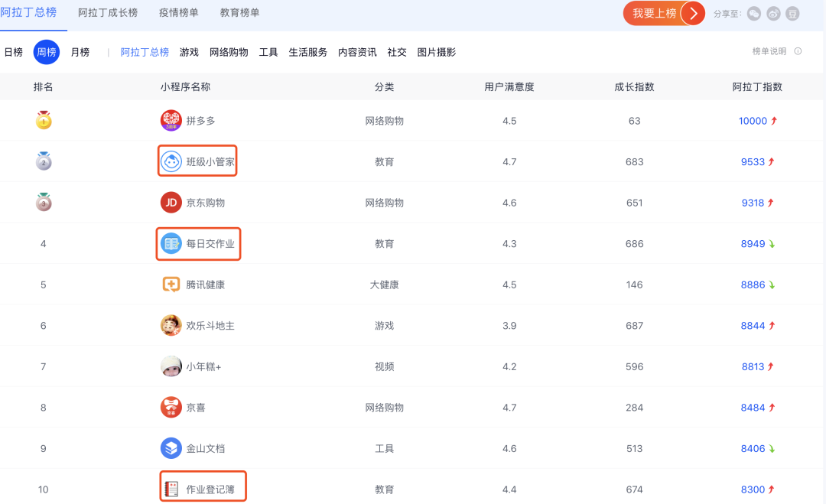826x504 pixels.
Task: Click the 成长指数 value 687
Action: (x=634, y=326)
